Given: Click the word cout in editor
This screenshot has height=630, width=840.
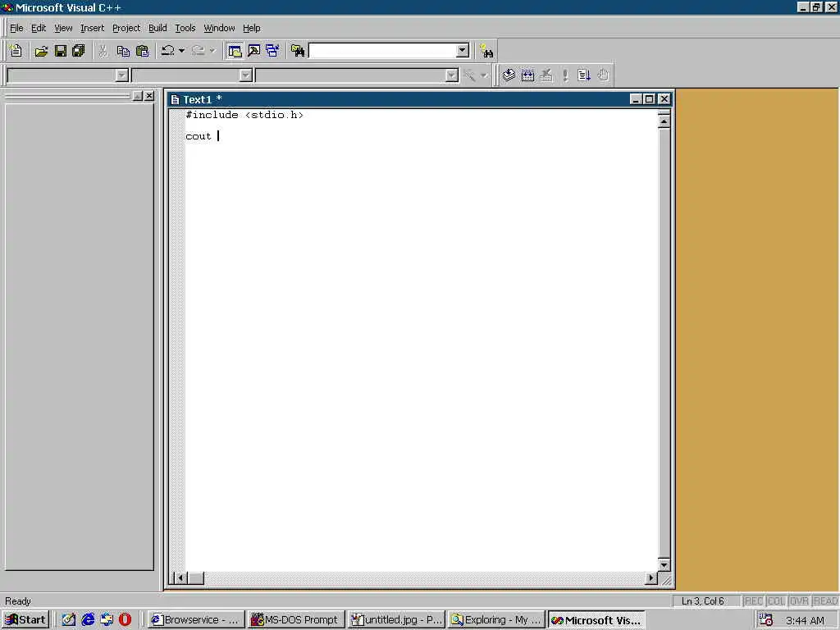Looking at the screenshot, I should click(x=199, y=136).
